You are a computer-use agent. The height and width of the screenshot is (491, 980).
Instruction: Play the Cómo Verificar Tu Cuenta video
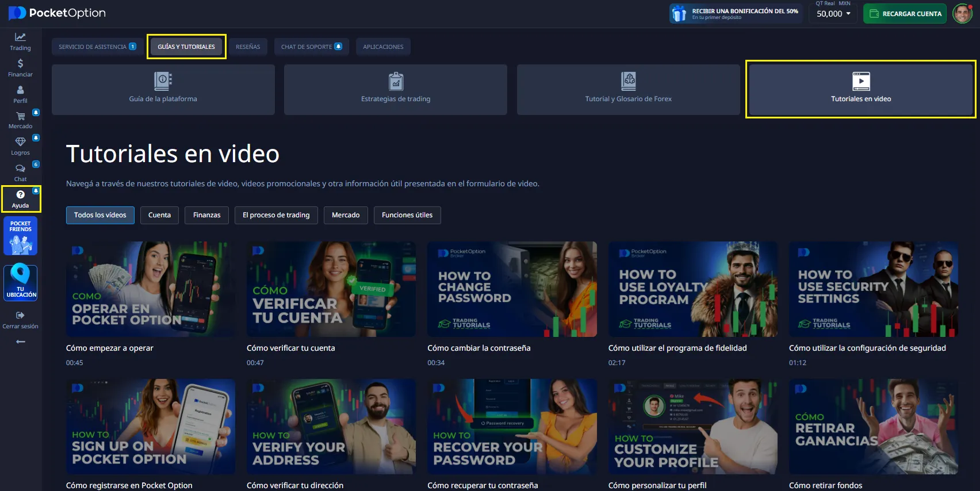coord(331,289)
